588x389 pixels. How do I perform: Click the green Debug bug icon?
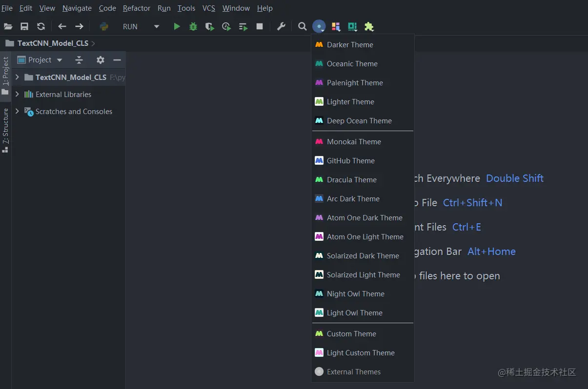pos(193,26)
